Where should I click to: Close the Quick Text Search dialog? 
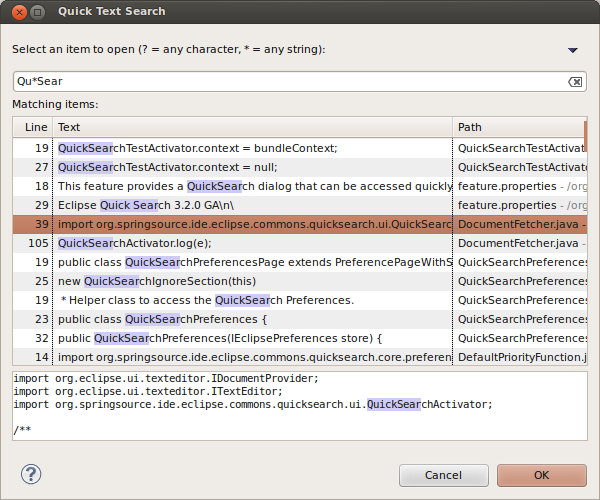tap(19, 12)
